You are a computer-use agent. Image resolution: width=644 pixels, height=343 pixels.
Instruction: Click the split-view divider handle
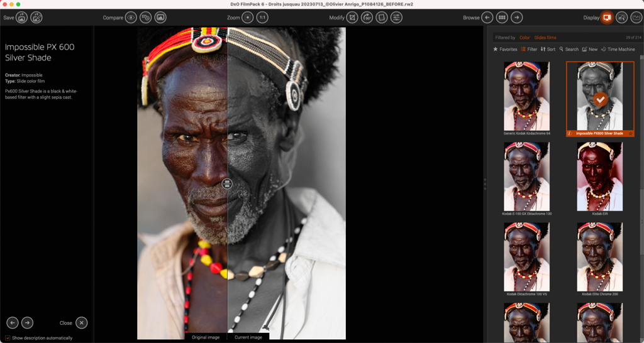click(227, 184)
